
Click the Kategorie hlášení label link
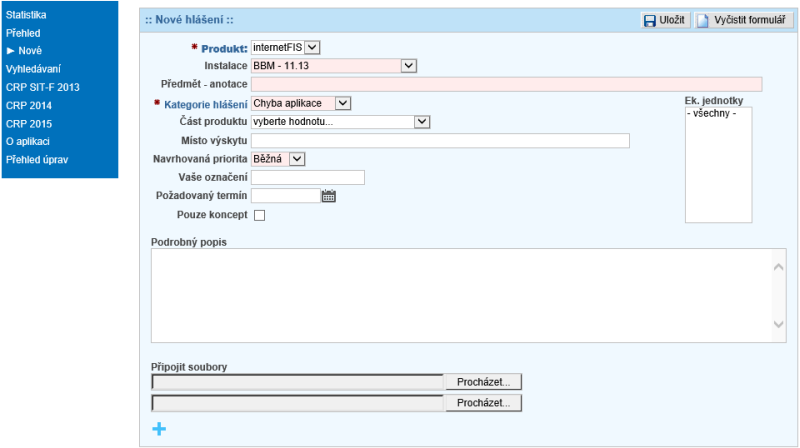tap(206, 105)
